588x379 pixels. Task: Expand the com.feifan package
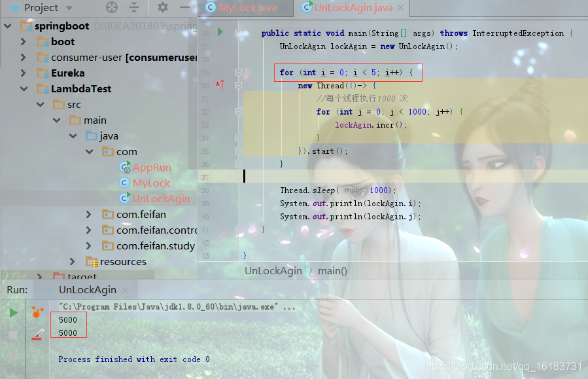[x=89, y=214]
